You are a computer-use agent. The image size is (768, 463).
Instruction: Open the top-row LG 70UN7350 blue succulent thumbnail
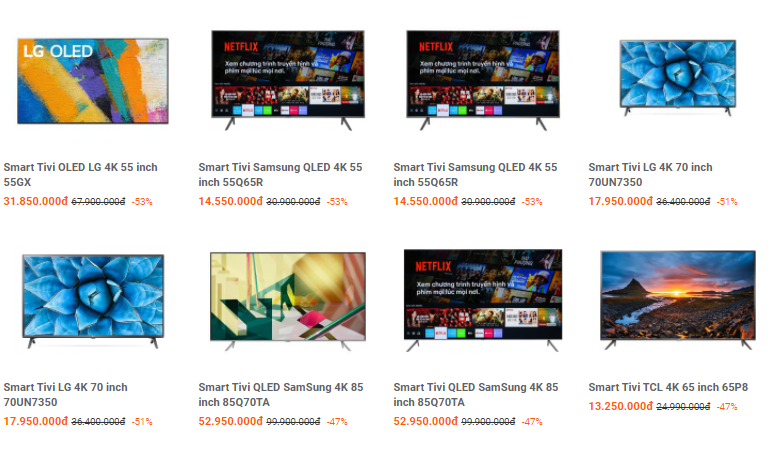[x=678, y=77]
